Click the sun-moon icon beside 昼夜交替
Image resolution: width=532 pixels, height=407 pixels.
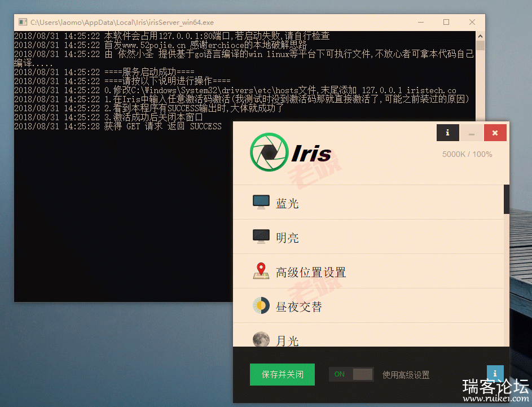point(261,305)
